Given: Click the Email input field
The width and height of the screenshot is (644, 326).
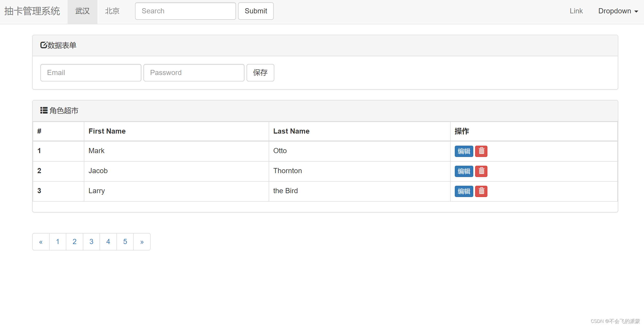Looking at the screenshot, I should pos(90,73).
